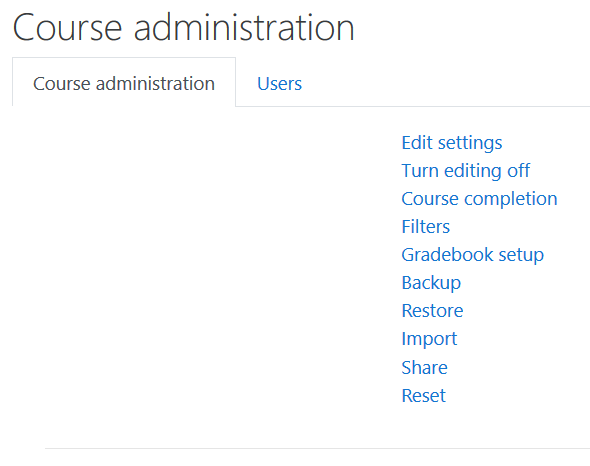The width and height of the screenshot is (590, 466).
Task: Edit course settings via Edit settings
Action: pos(452,143)
